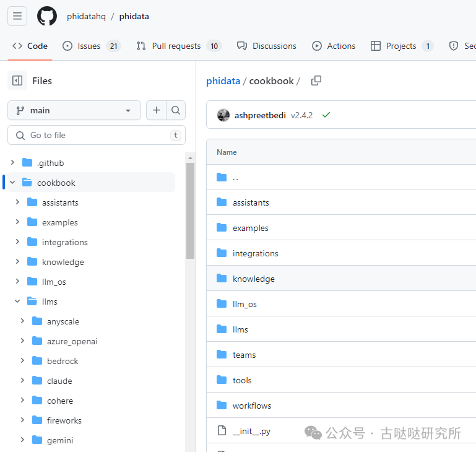Viewport: 476px width, 452px height.
Task: Click the search magnifier icon beside branch
Action: [176, 110]
